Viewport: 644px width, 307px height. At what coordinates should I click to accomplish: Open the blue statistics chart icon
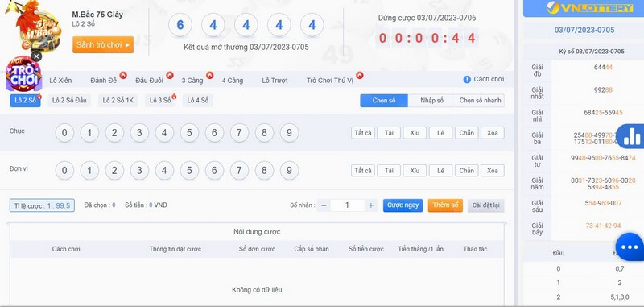click(x=631, y=136)
